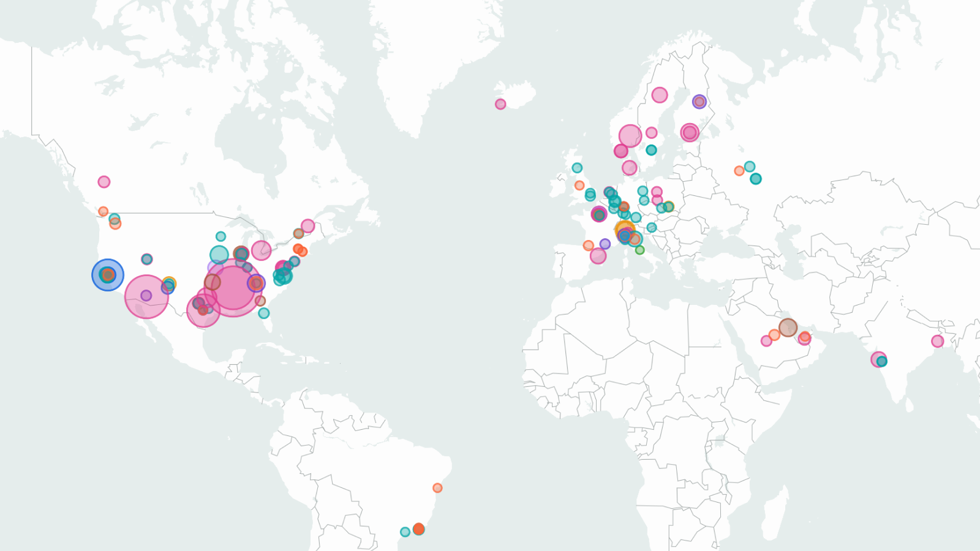Select the dark teal bubble near Moscow
The image size is (980, 551).
click(756, 179)
